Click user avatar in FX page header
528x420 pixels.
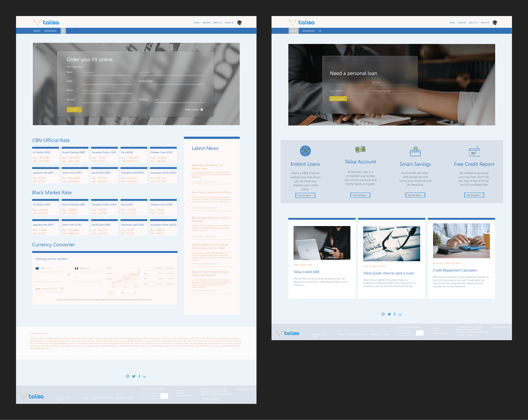tap(239, 23)
